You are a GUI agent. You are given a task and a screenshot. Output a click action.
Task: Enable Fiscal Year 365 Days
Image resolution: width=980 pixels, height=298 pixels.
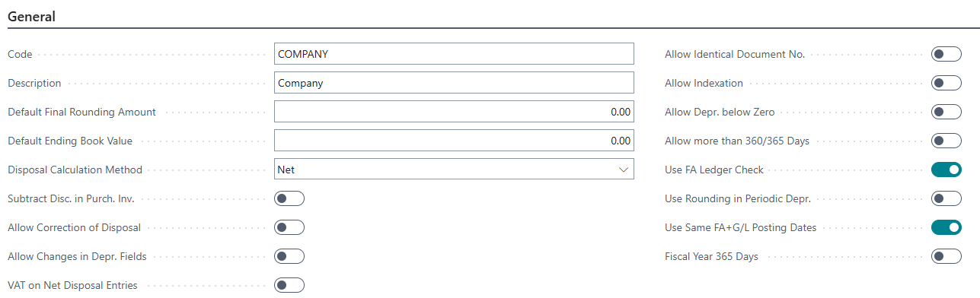click(x=946, y=256)
